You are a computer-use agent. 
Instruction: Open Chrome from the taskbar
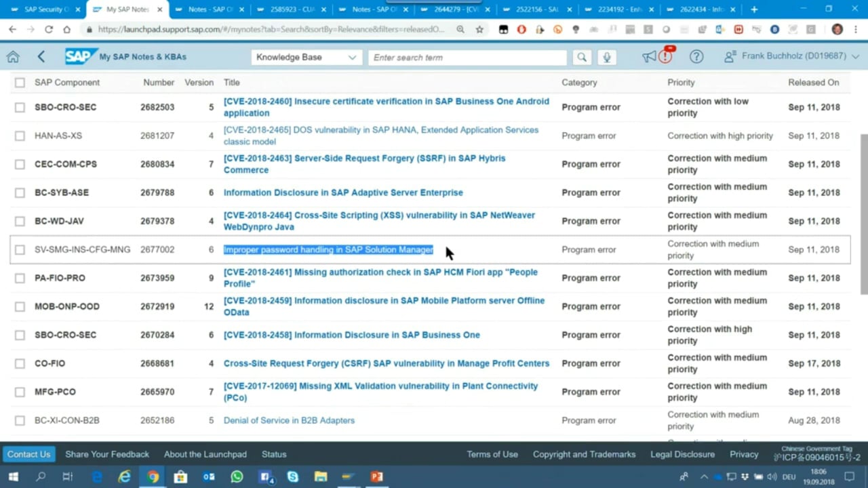click(153, 477)
